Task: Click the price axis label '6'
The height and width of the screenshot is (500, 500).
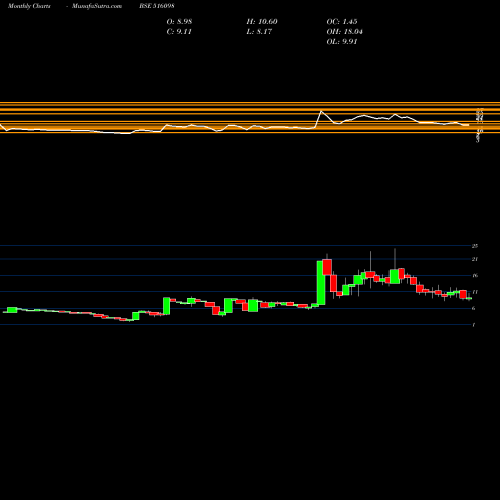Action: [474, 308]
